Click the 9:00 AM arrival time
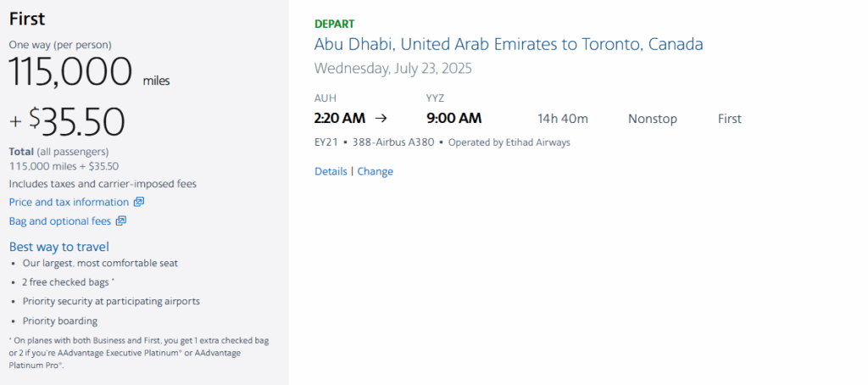 [x=453, y=119]
